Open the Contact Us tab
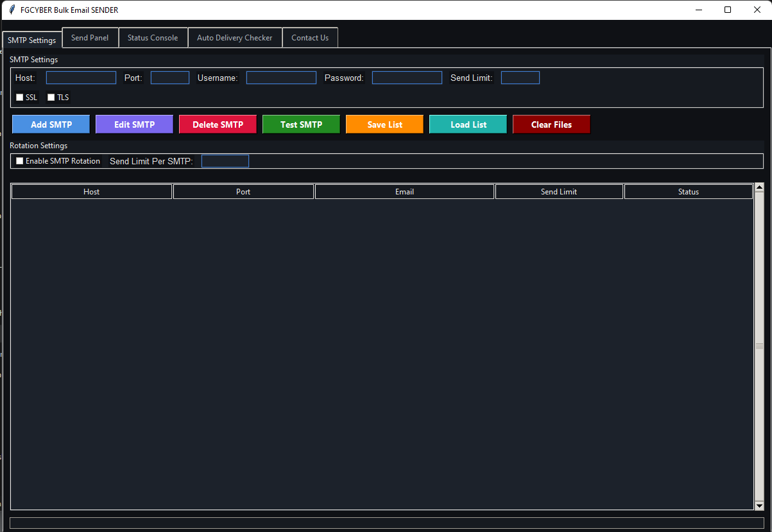Image resolution: width=772 pixels, height=532 pixels. coord(310,38)
